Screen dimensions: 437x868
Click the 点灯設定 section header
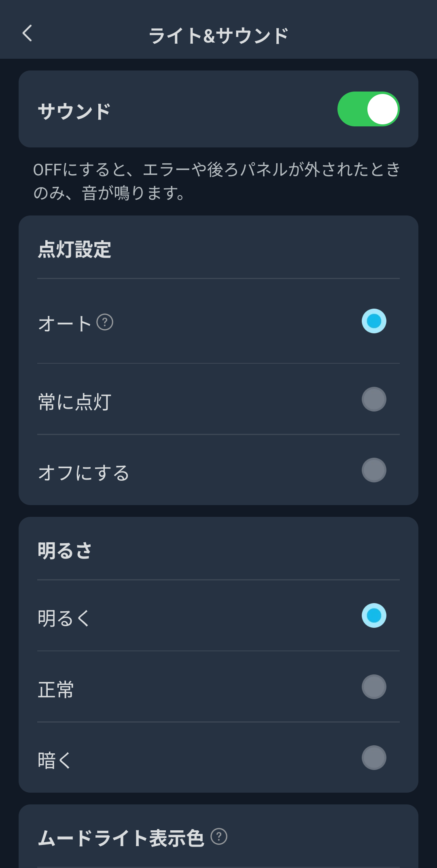pyautogui.click(x=74, y=250)
